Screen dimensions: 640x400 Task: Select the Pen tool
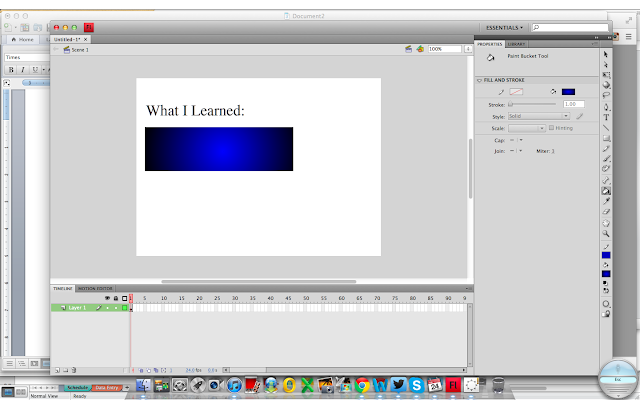[606, 107]
